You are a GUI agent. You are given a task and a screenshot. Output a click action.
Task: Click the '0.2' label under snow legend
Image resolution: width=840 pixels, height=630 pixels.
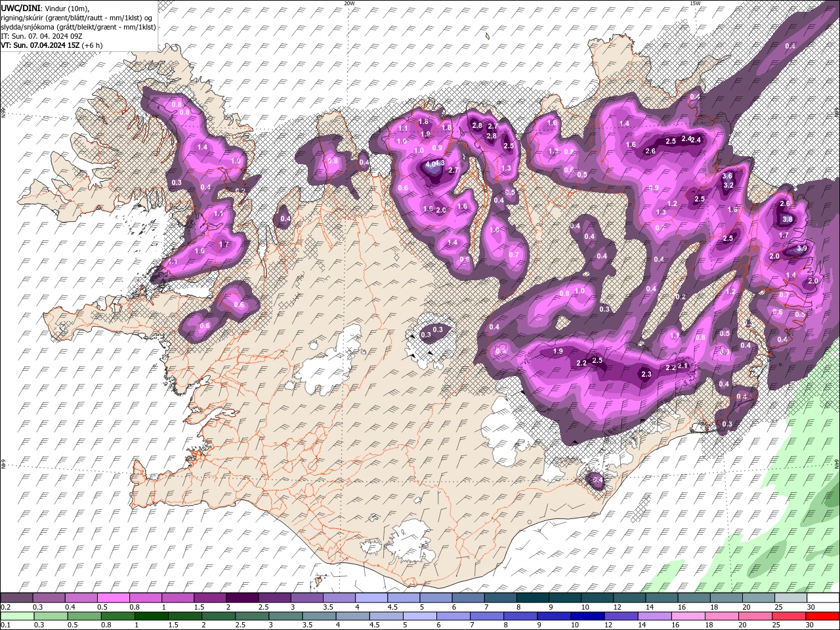click(x=5, y=607)
